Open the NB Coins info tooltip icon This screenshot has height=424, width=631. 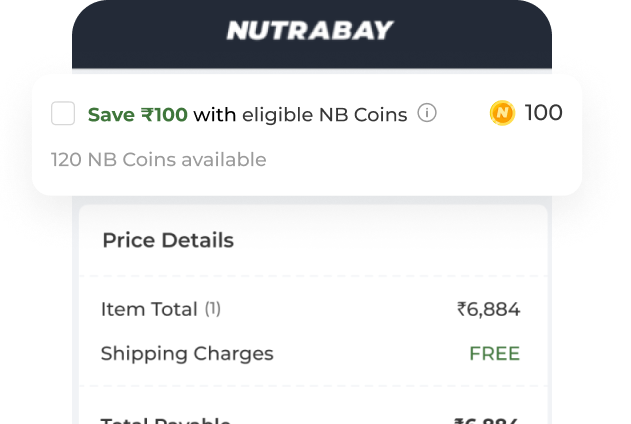click(x=427, y=113)
